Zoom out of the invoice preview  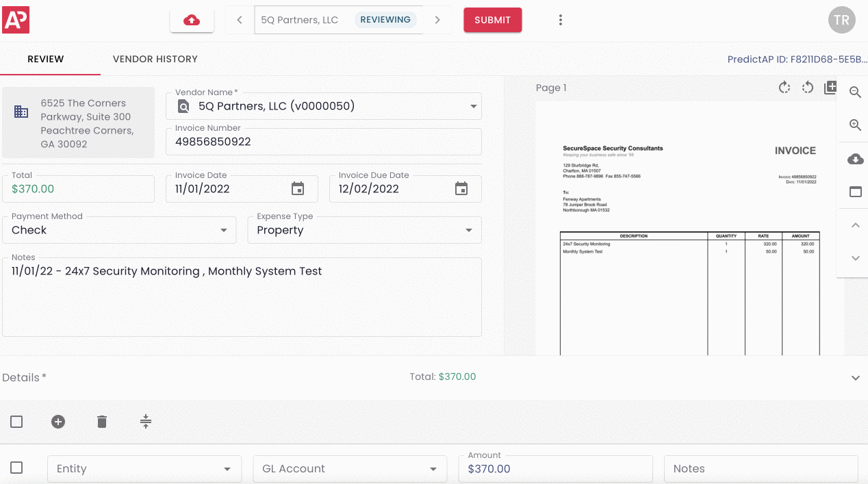pos(855,92)
